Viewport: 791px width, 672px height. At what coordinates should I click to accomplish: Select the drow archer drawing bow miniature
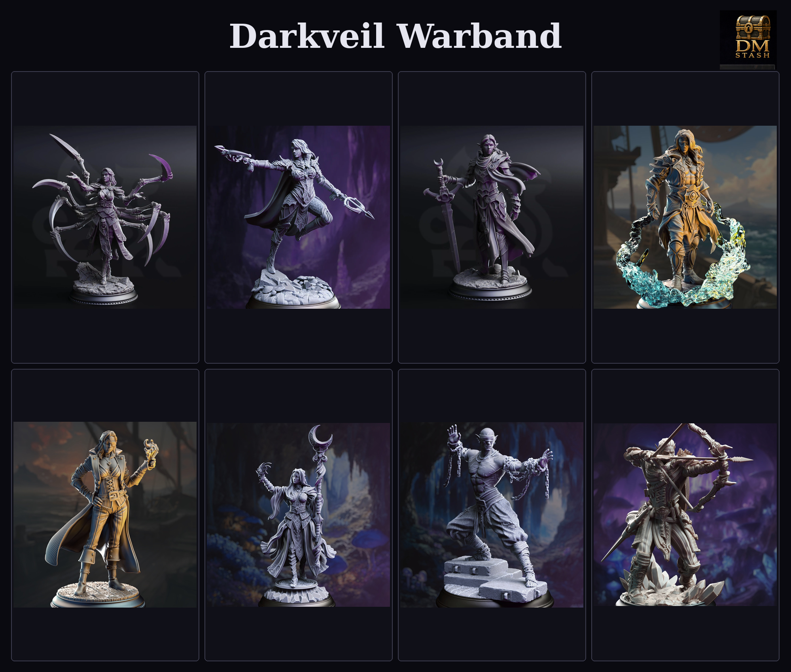(x=685, y=515)
